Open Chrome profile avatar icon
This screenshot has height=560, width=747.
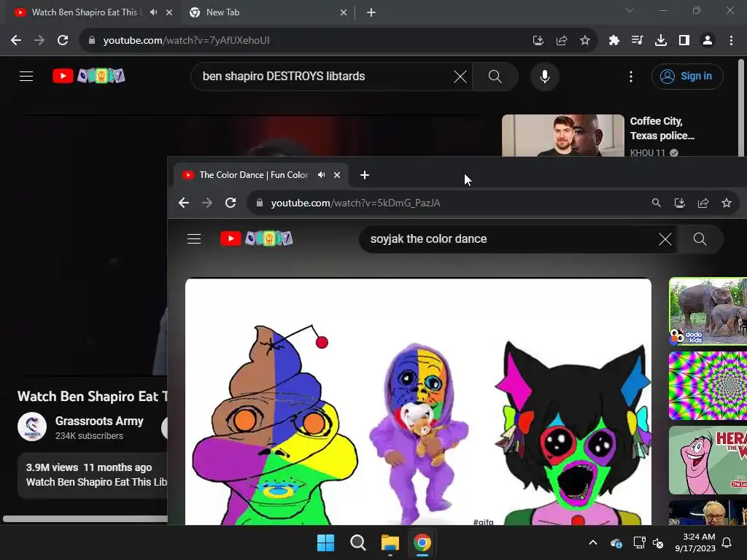[708, 41]
